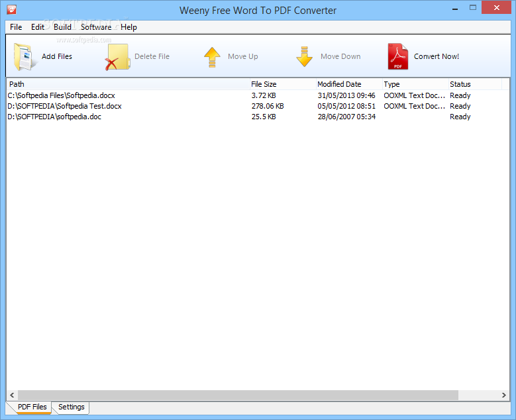
Task: Click the 31/05/2013 09:46 date cell
Action: point(346,95)
